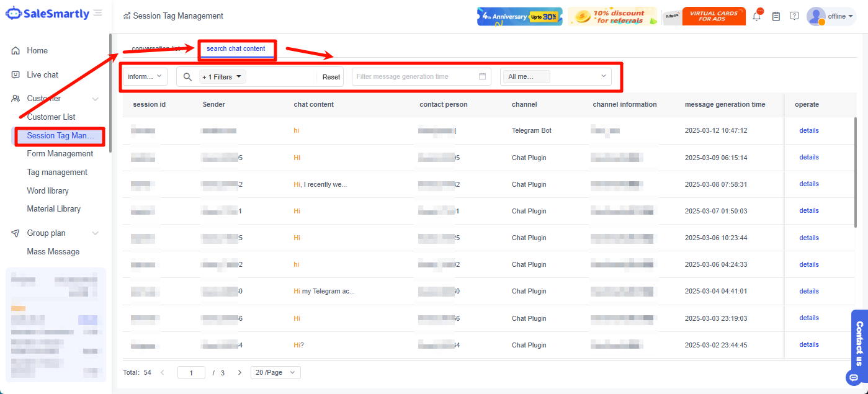
Task: Switch to search chat content tab
Action: [236, 49]
